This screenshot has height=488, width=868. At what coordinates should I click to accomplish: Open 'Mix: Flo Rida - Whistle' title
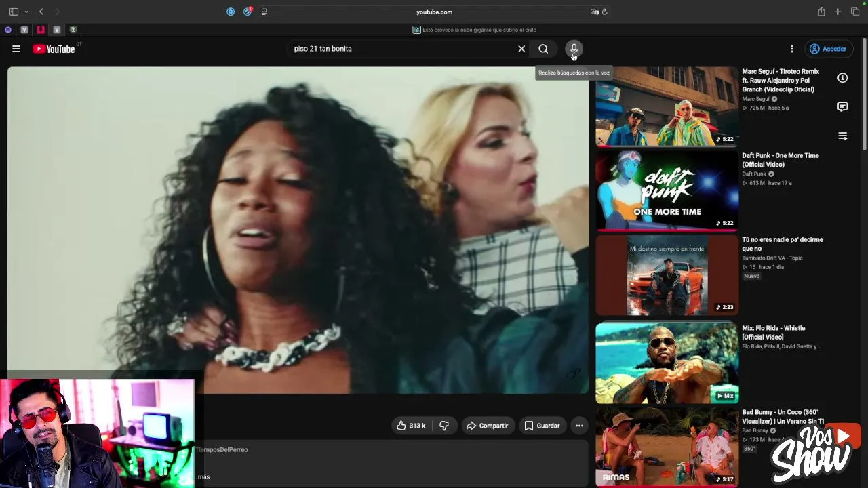773,333
